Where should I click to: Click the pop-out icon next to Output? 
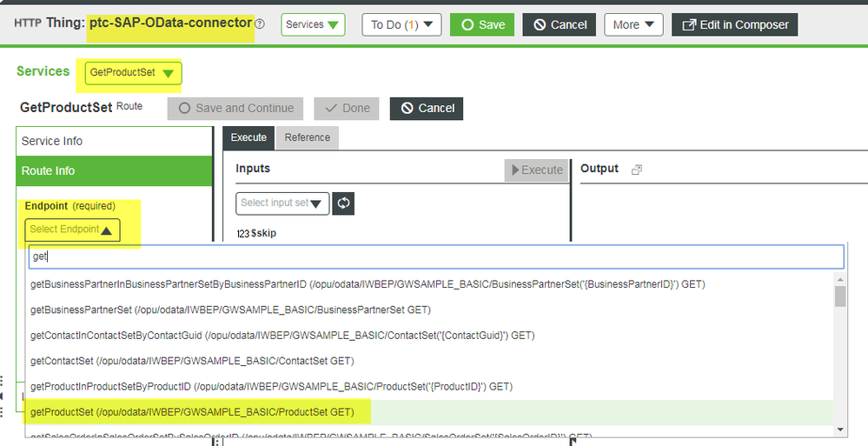pyautogui.click(x=637, y=170)
